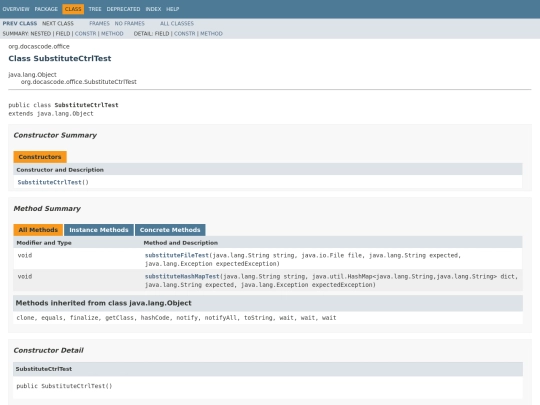Viewport: 540px width, 405px height.
Task: Open the substituteFileTest method link
Action: coord(177,255)
